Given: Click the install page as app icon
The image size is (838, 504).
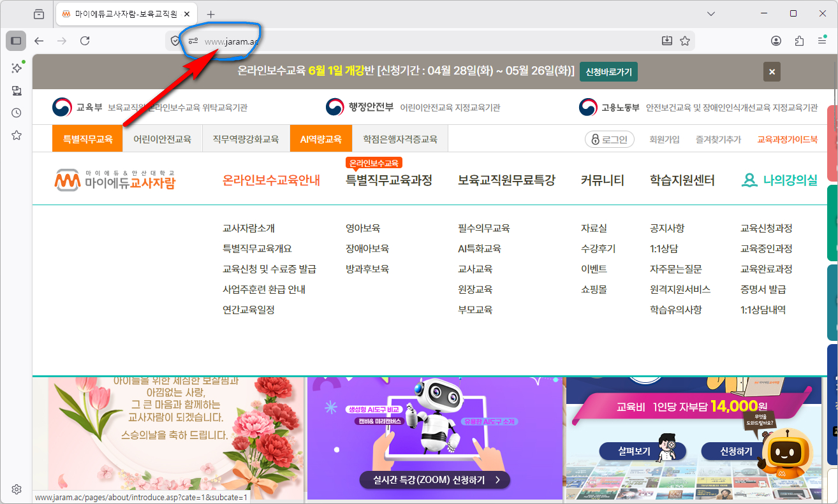Looking at the screenshot, I should coord(667,41).
